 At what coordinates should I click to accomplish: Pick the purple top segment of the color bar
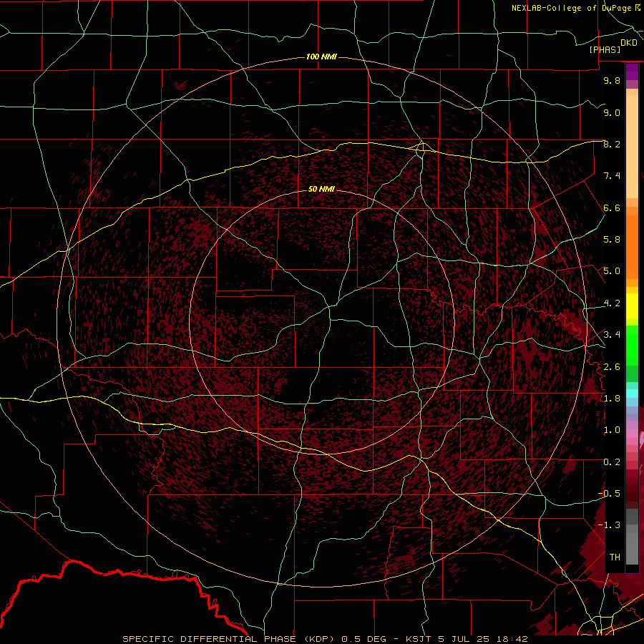coord(632,72)
